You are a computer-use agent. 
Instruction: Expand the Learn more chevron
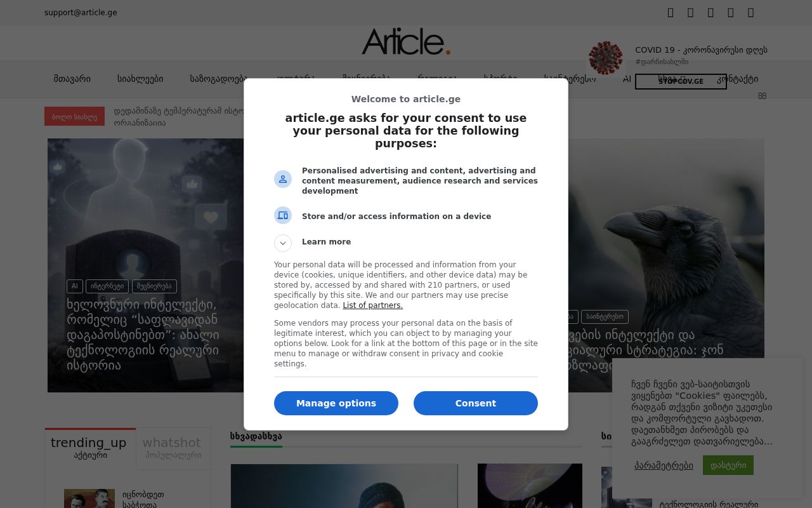[283, 243]
